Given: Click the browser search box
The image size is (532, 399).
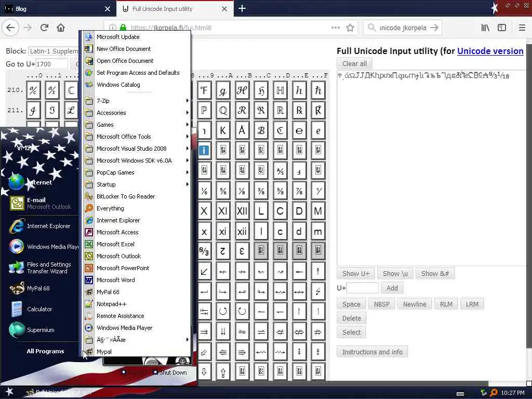Looking at the screenshot, I should (403, 28).
